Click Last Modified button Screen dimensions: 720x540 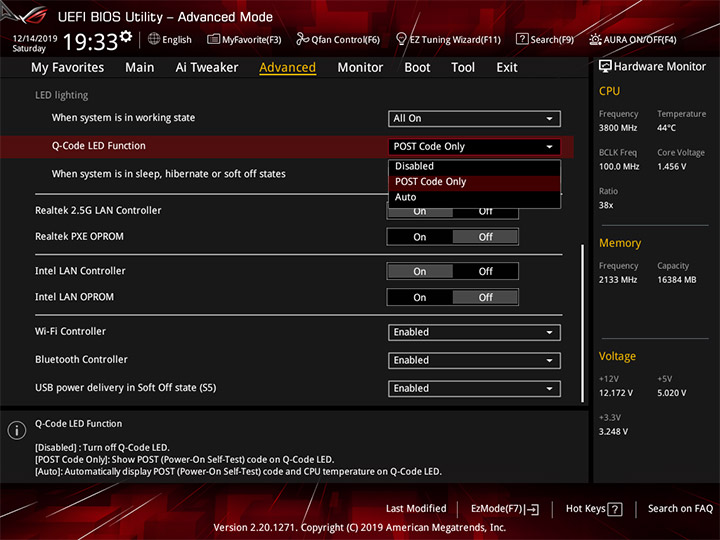pyautogui.click(x=416, y=509)
